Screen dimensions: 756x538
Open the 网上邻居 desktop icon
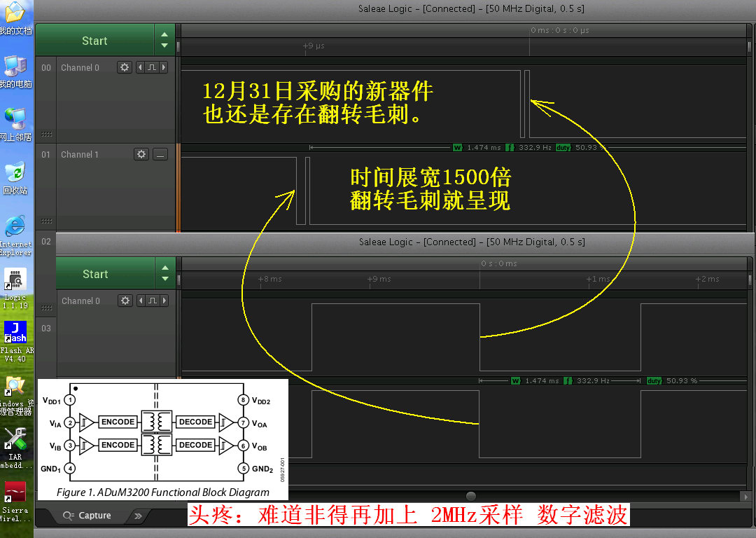(x=16, y=125)
